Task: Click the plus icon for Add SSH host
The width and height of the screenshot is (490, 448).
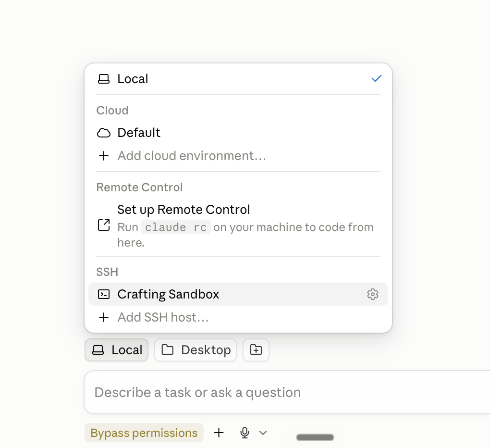Action: coord(104,317)
